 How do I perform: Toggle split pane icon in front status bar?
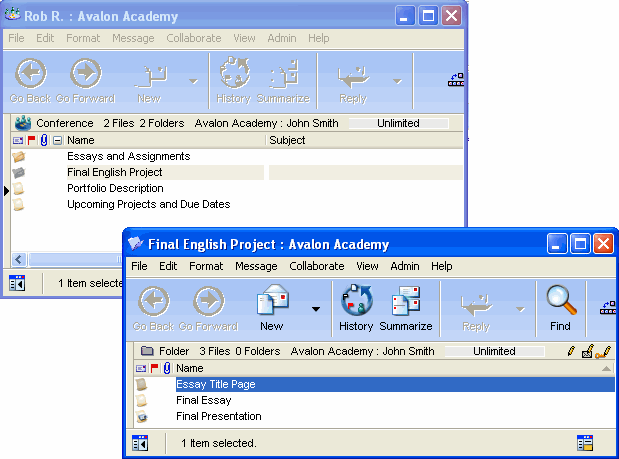click(x=140, y=442)
